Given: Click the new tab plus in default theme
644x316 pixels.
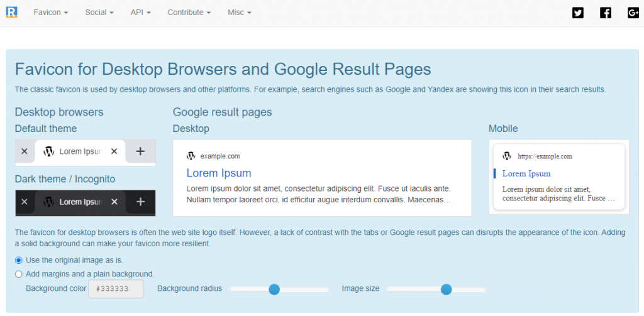Looking at the screenshot, I should (140, 151).
